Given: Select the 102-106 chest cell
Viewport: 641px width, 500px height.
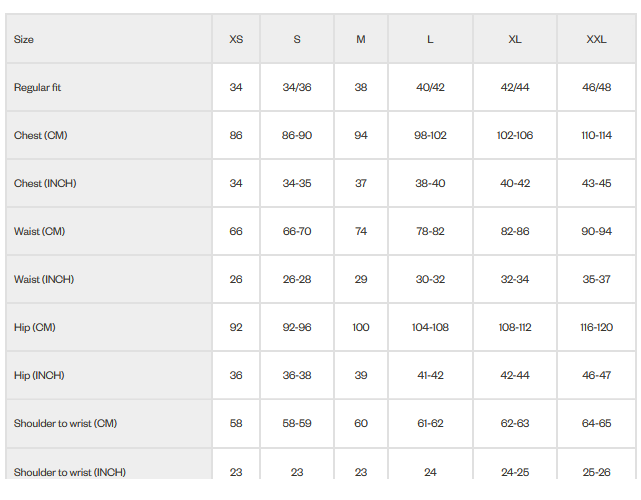Looking at the screenshot, I should click(515, 135).
